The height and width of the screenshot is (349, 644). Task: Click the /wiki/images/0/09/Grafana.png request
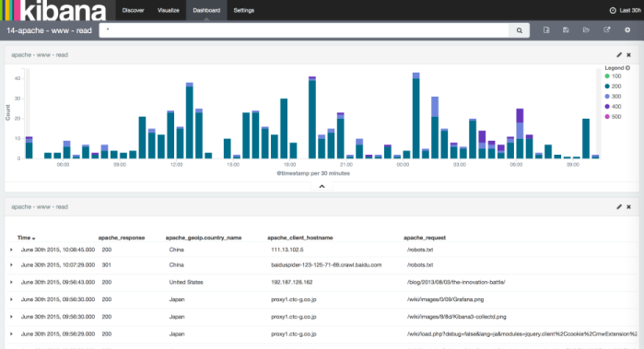point(445,299)
